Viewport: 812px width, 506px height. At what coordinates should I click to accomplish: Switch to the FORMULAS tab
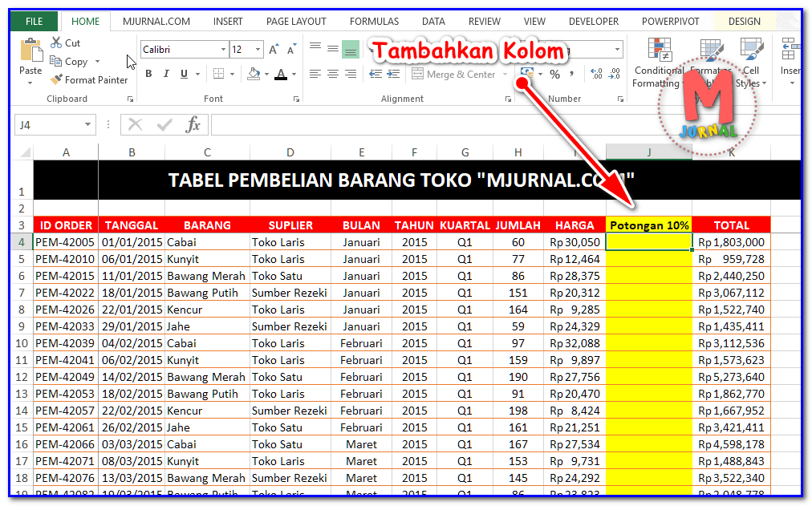click(x=375, y=21)
